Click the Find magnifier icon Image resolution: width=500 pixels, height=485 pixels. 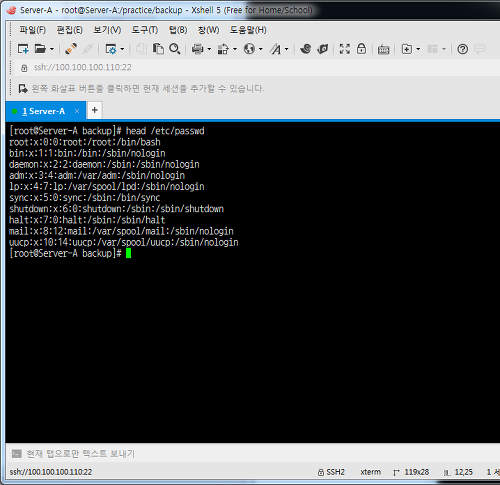click(x=175, y=49)
